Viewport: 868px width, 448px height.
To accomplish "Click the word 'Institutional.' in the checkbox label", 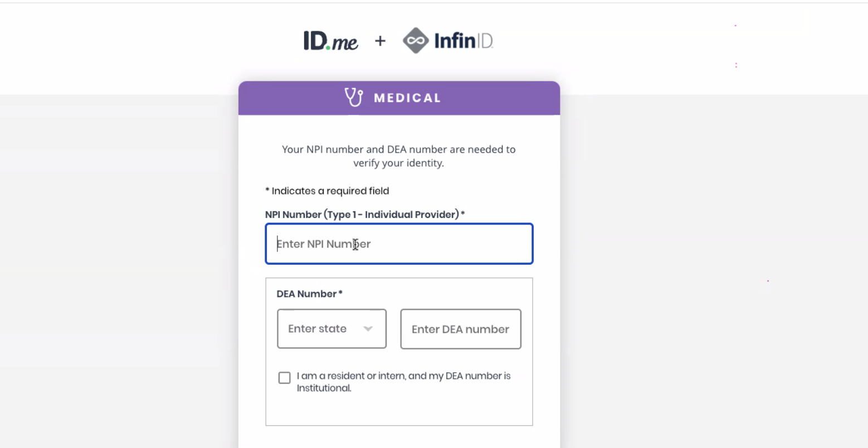I will tap(324, 388).
